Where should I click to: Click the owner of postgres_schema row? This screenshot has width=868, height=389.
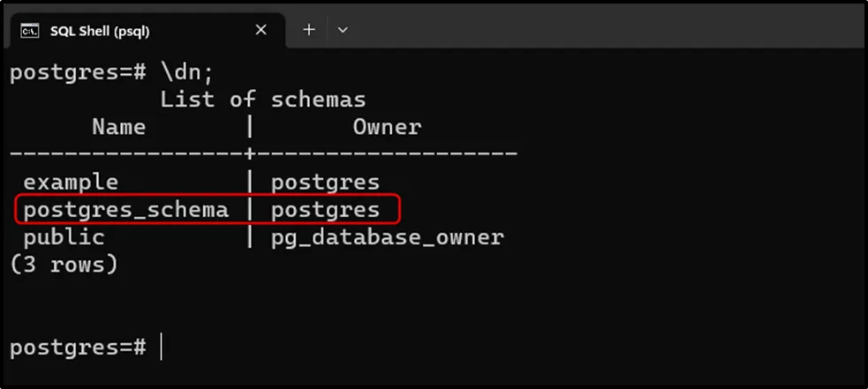(325, 210)
